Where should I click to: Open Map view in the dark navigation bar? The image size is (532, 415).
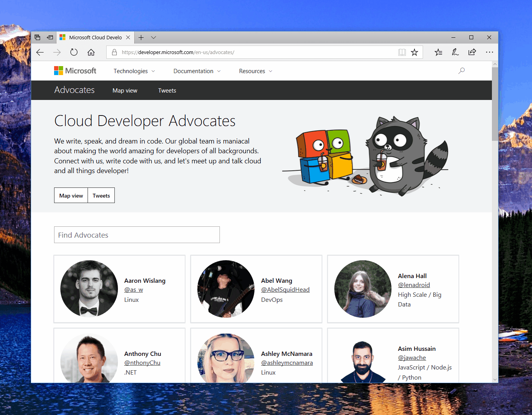[125, 91]
